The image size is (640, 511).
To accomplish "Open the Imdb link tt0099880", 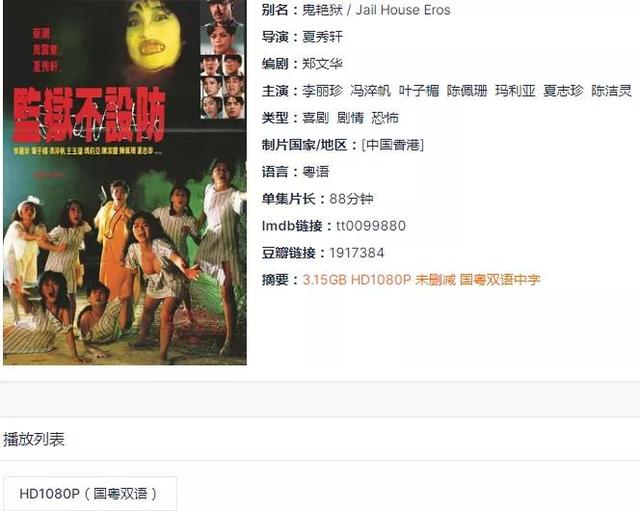I will pyautogui.click(x=371, y=226).
